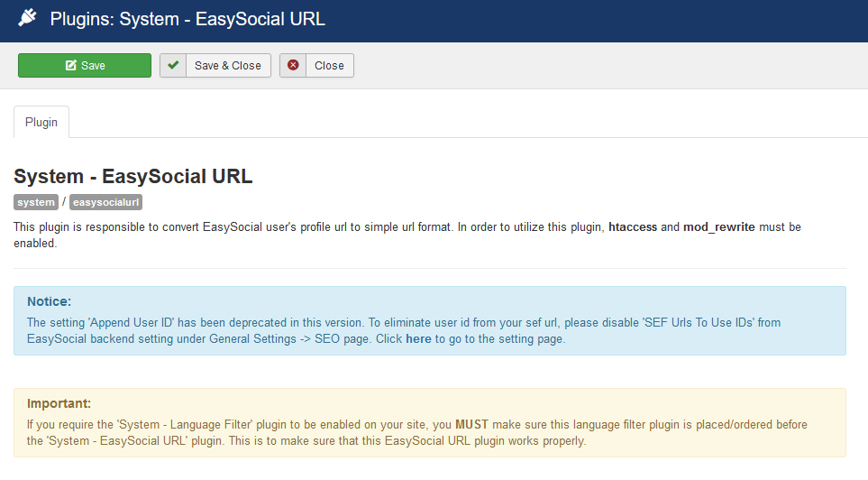
Task: Click the 'System - EasySocial URL' heading
Action: click(x=132, y=176)
